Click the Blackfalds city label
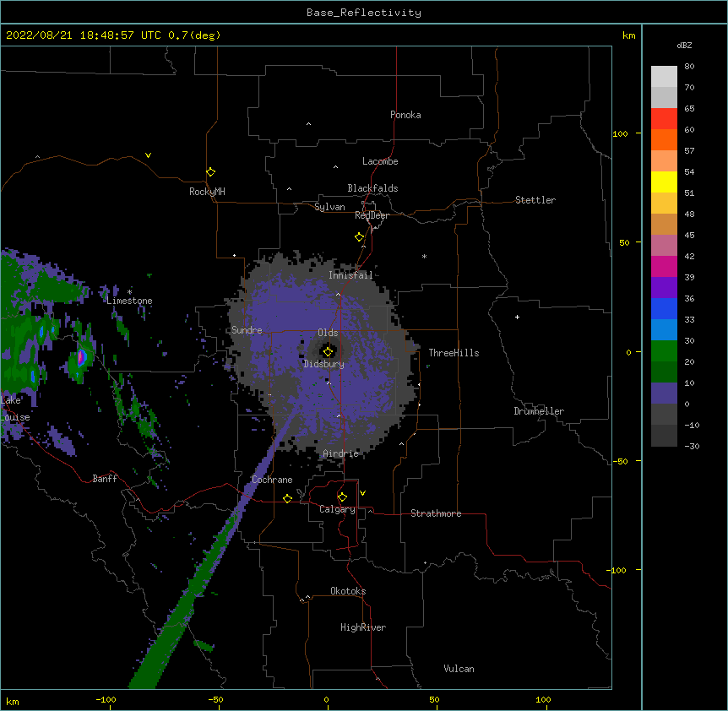Screen dimensions: 728x711 [x=372, y=188]
